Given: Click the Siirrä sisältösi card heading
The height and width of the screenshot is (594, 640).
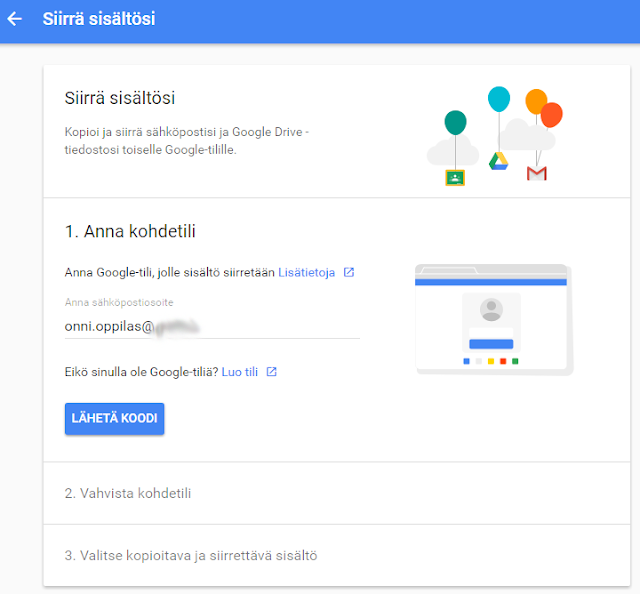Looking at the screenshot, I should pyautogui.click(x=120, y=98).
